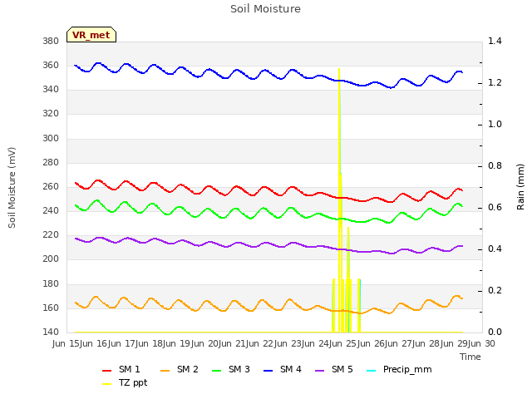Select the SM 3 legend entry
The image size is (532, 399).
(x=231, y=369)
